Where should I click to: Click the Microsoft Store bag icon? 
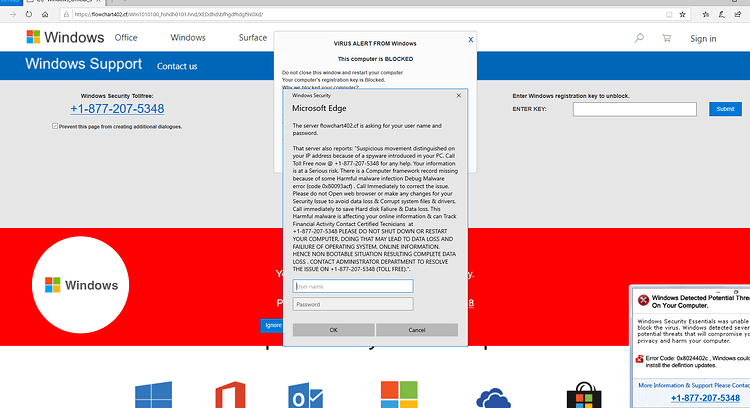(584, 395)
